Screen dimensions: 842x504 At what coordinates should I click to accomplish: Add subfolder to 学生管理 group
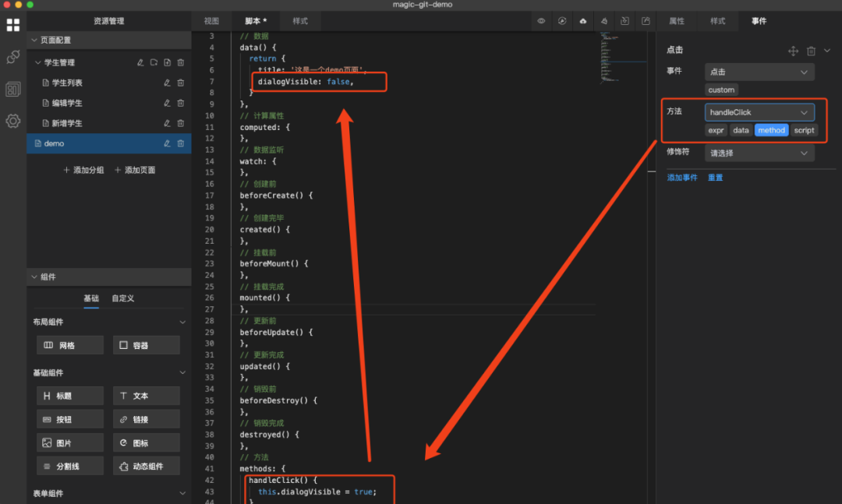pyautogui.click(x=154, y=62)
